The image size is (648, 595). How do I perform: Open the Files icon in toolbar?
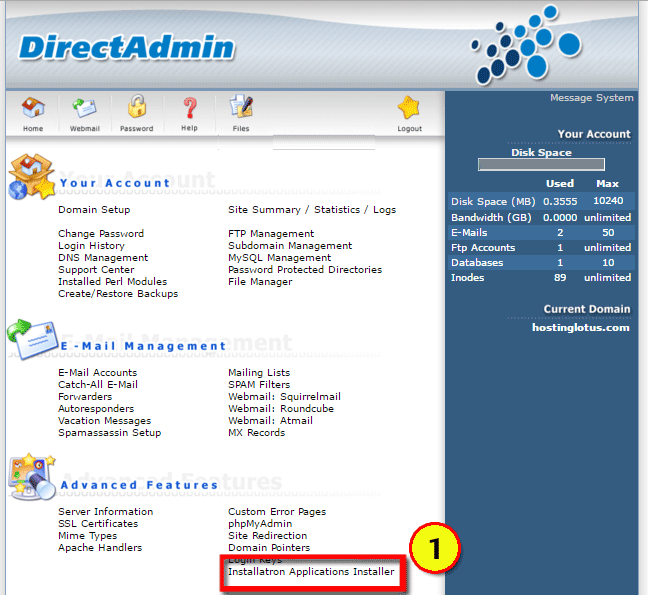[x=241, y=106]
